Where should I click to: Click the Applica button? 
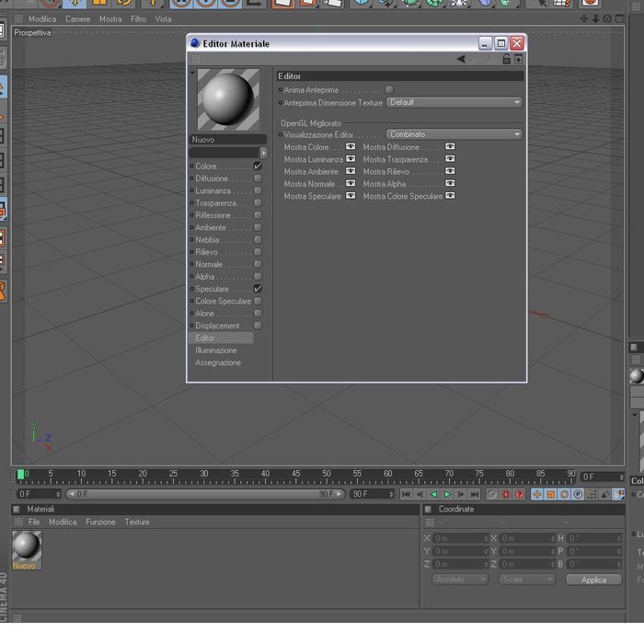pyautogui.click(x=593, y=580)
